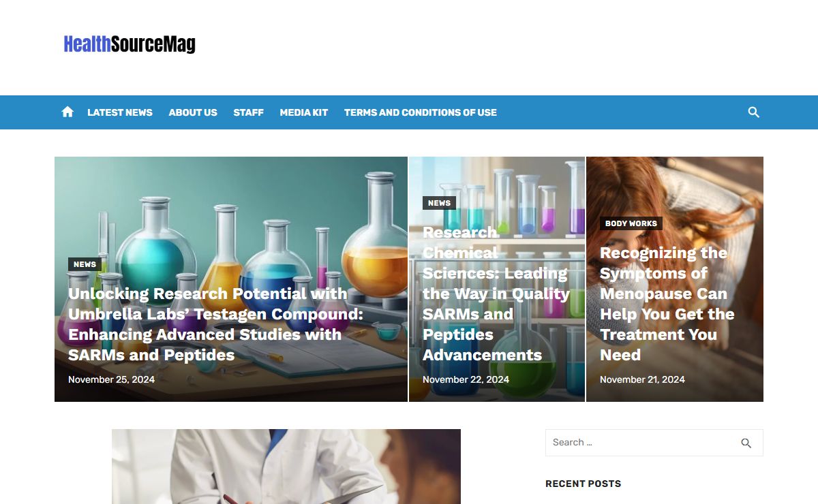Open Research Chemical Sciences SARMs article

pyautogui.click(x=496, y=294)
